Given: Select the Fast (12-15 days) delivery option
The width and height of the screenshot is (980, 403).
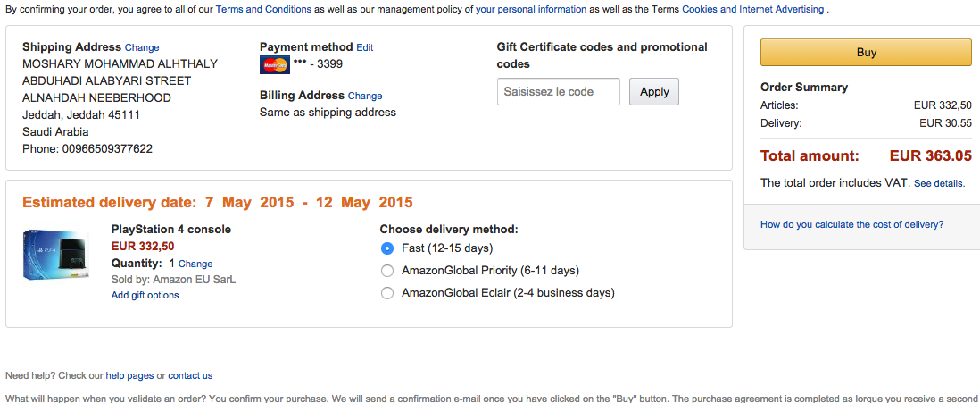Looking at the screenshot, I should [387, 248].
